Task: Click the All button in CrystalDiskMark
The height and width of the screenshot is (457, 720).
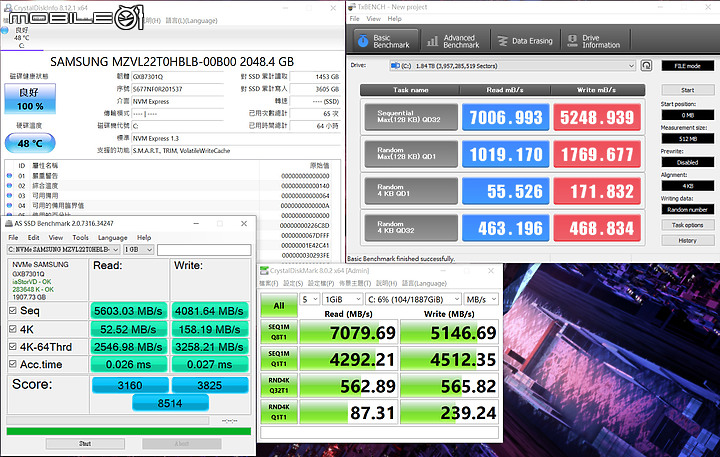Action: point(279,306)
